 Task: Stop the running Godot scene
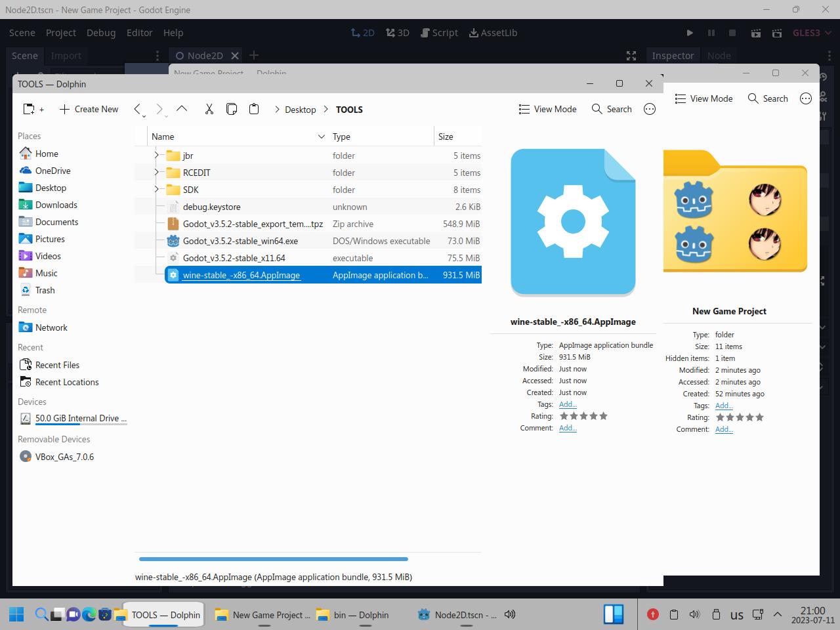tap(733, 33)
